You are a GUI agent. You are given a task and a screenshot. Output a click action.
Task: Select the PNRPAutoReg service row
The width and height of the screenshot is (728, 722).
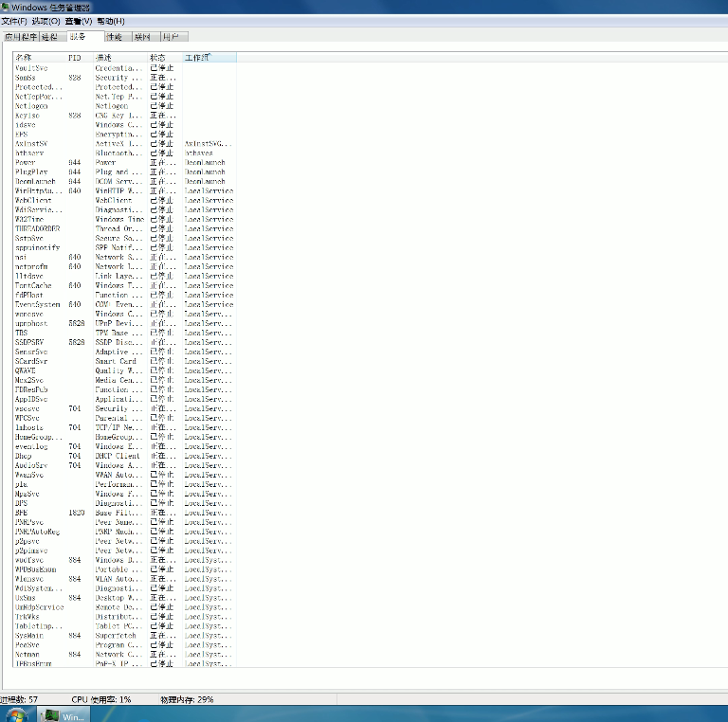[125, 532]
